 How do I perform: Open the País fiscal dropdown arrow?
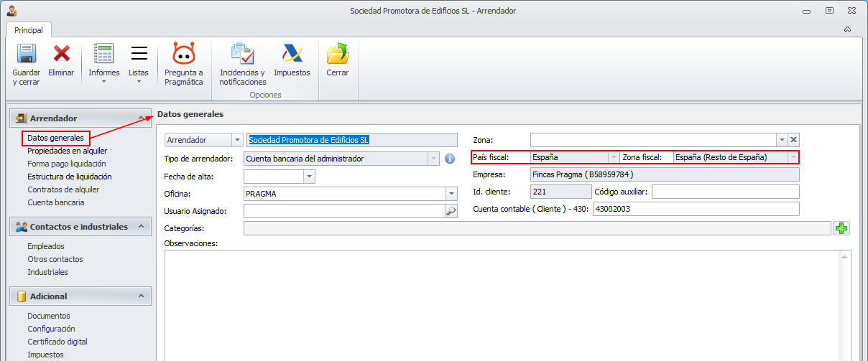point(613,157)
